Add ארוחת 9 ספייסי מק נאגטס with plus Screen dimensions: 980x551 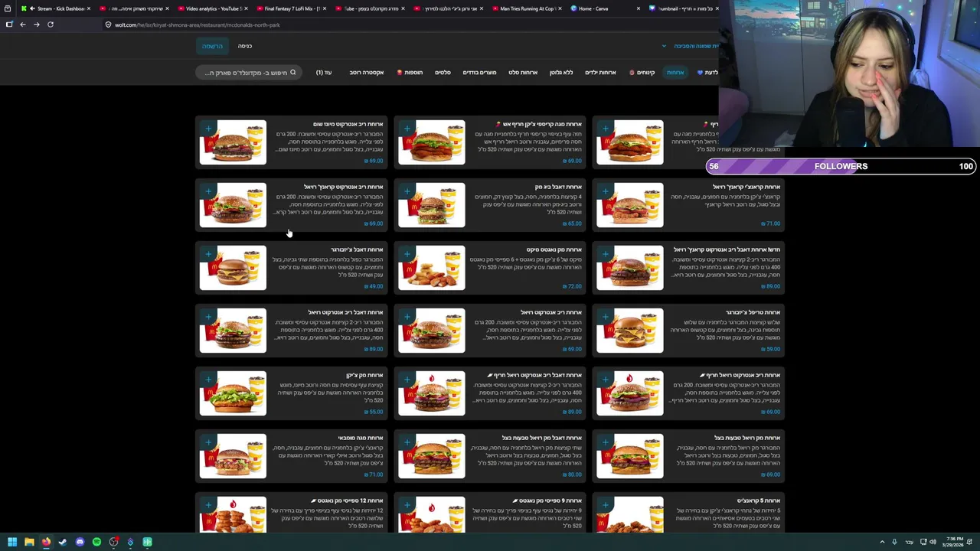407,505
